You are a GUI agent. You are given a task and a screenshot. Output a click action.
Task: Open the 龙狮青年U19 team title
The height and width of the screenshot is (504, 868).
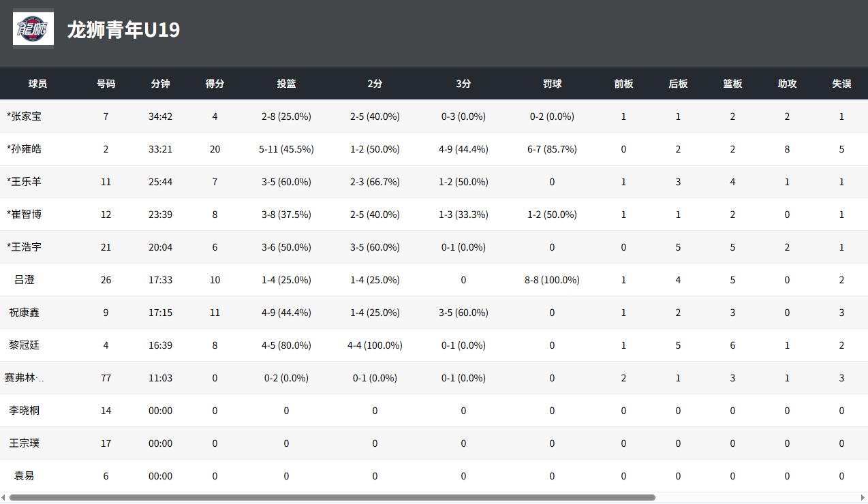[123, 30]
